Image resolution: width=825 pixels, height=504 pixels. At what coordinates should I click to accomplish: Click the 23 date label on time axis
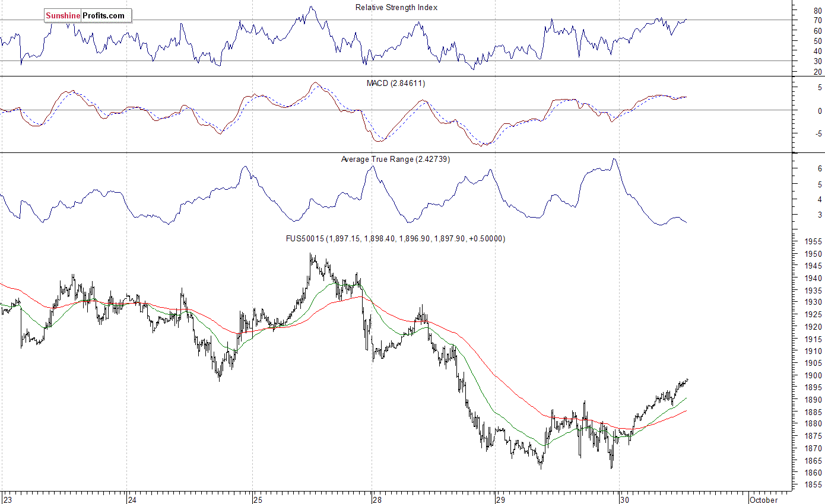[x=9, y=499]
